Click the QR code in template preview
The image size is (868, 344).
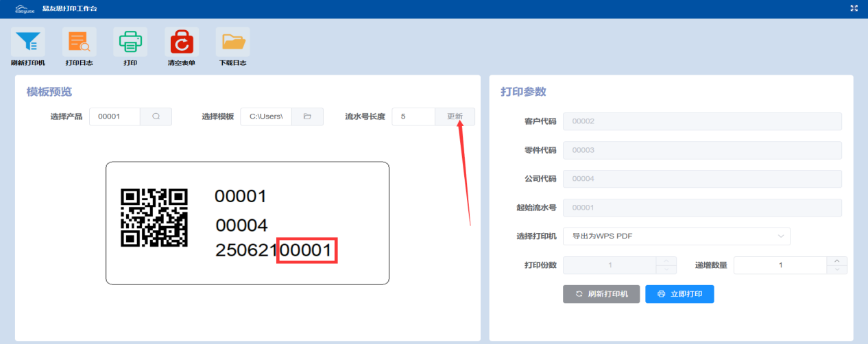point(154,218)
